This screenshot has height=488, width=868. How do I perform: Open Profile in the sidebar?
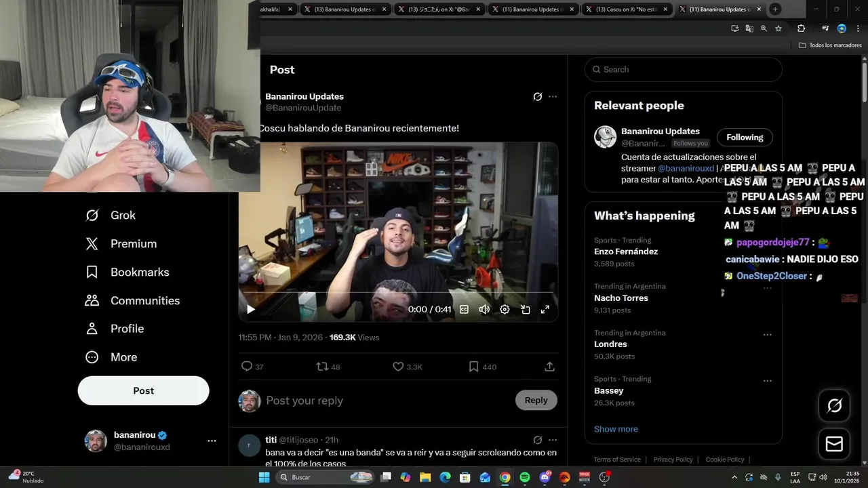114,329
